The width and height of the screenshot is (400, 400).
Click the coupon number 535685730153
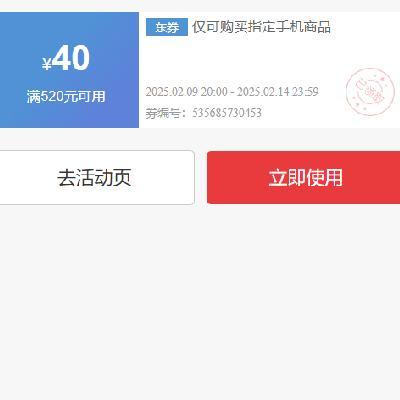click(x=227, y=113)
